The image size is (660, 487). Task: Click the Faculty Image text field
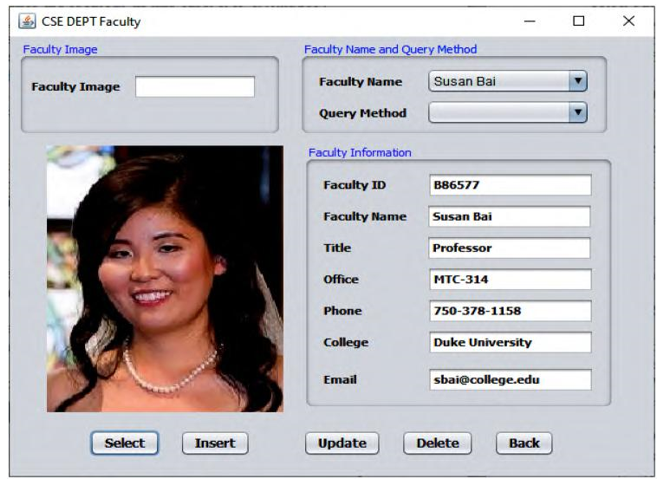(x=195, y=86)
